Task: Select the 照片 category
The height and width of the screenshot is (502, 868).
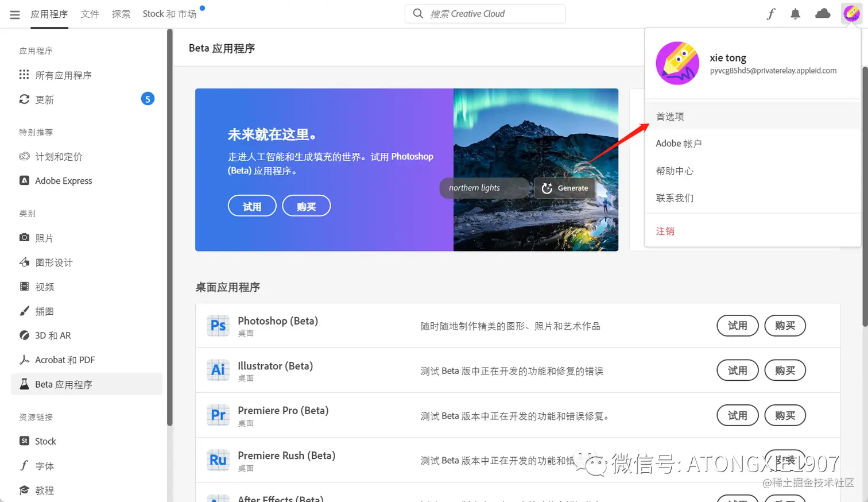Action: pyautogui.click(x=87, y=238)
